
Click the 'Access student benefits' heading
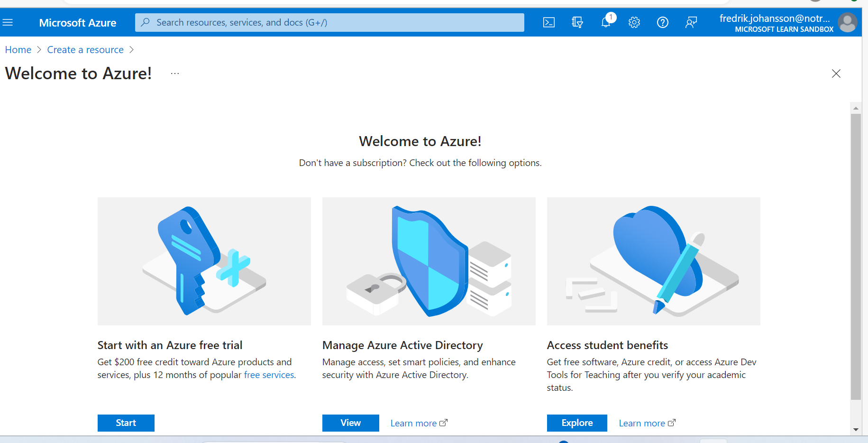pos(607,345)
